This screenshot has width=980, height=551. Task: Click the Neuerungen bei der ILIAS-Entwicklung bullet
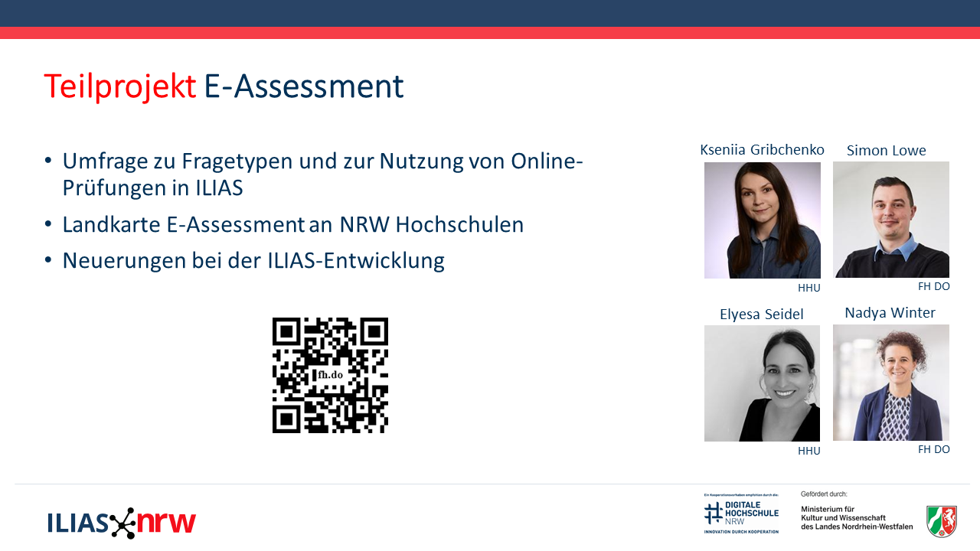[253, 260]
